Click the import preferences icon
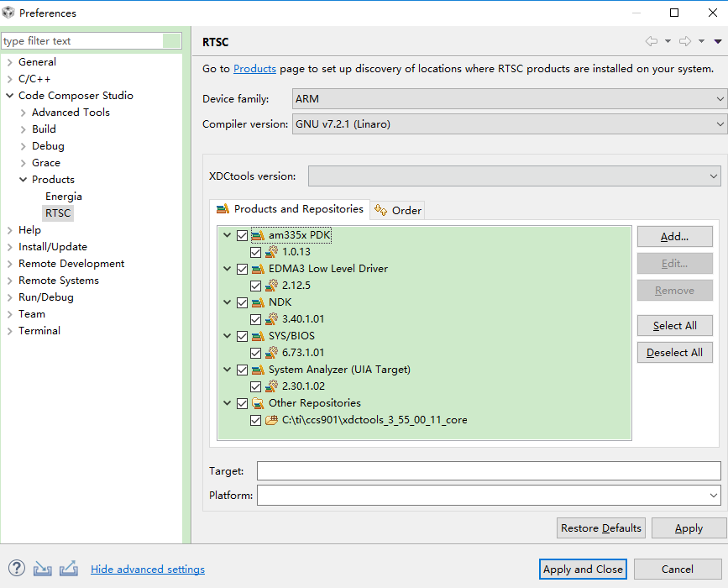The height and width of the screenshot is (588, 728). [42, 569]
